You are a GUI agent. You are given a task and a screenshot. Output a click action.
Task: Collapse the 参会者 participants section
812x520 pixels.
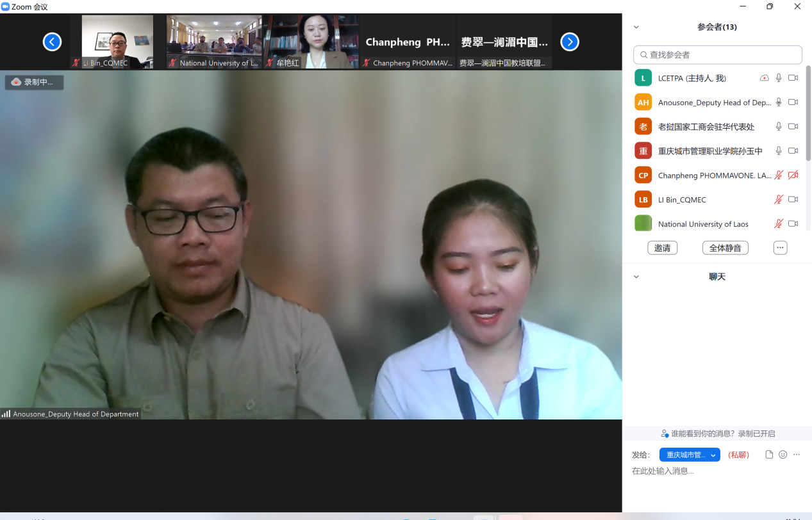636,28
